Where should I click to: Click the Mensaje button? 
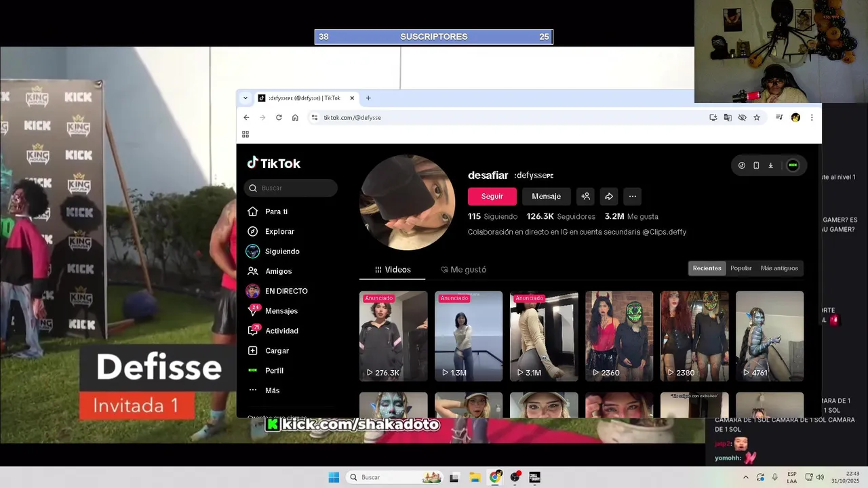click(547, 197)
